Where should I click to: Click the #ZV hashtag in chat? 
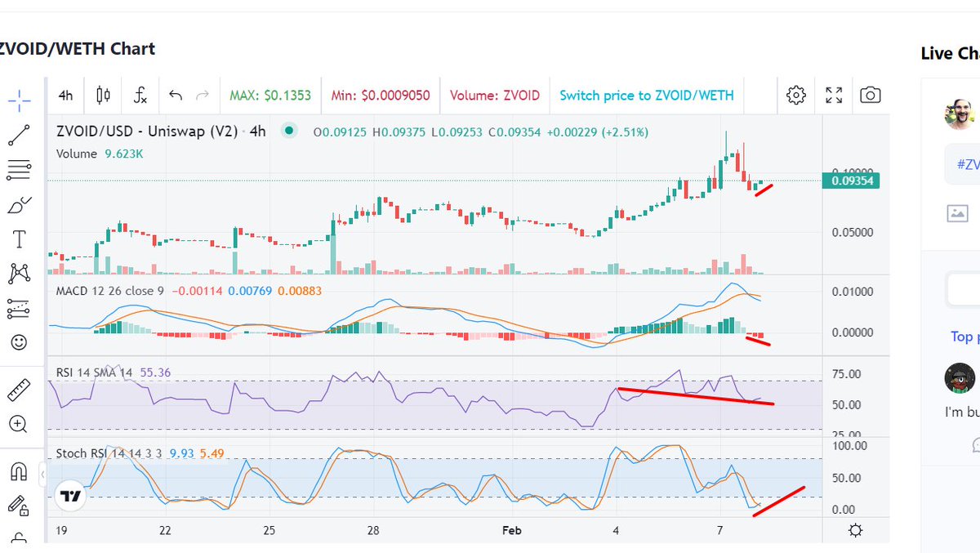(x=968, y=164)
